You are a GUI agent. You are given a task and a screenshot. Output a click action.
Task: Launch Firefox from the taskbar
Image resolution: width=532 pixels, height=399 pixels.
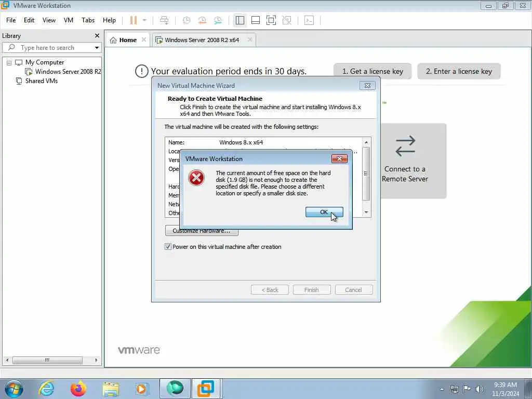pyautogui.click(x=78, y=389)
